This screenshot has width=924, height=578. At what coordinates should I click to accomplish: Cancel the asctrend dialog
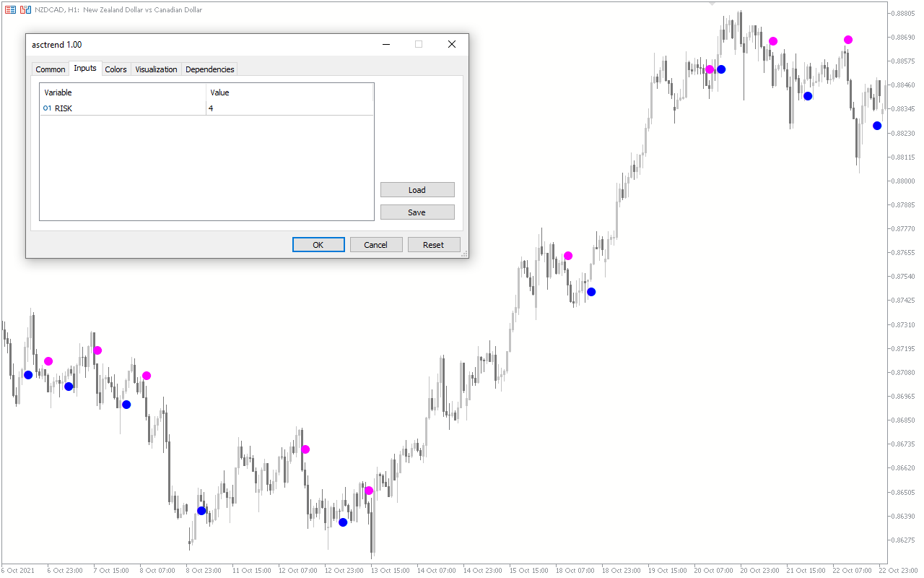click(x=376, y=245)
